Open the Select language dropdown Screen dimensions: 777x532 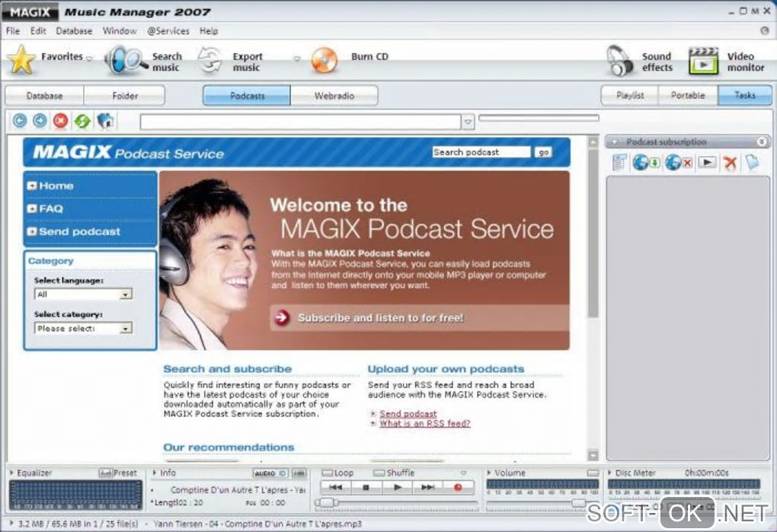pyautogui.click(x=83, y=295)
